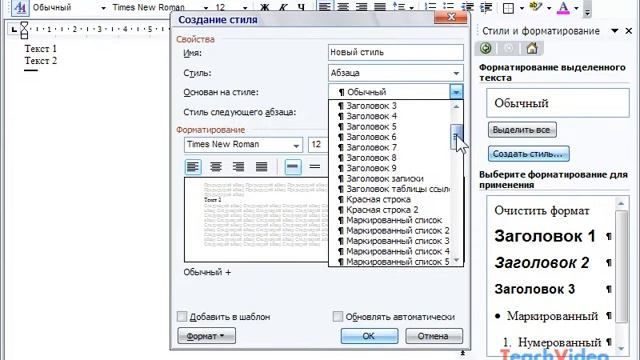Click 'Создать стиль...' button
This screenshot has height=360, width=640.
point(528,154)
